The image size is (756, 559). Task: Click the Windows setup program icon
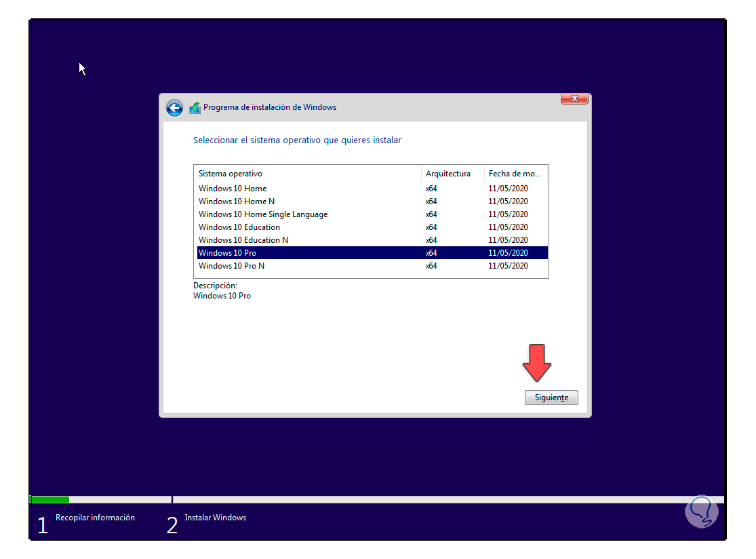click(x=195, y=108)
